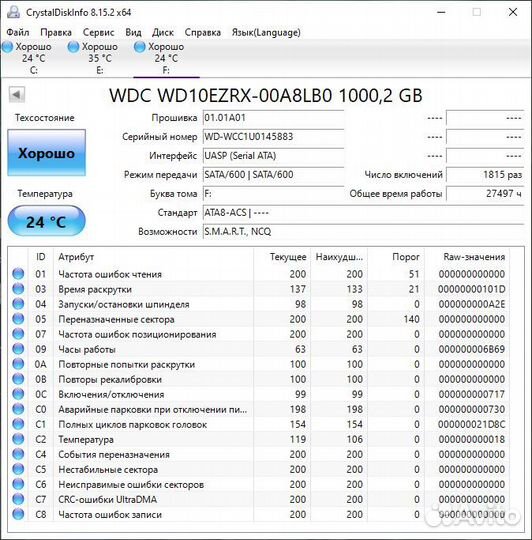Click status orb for disk E:
The image size is (532, 540).
click(73, 46)
